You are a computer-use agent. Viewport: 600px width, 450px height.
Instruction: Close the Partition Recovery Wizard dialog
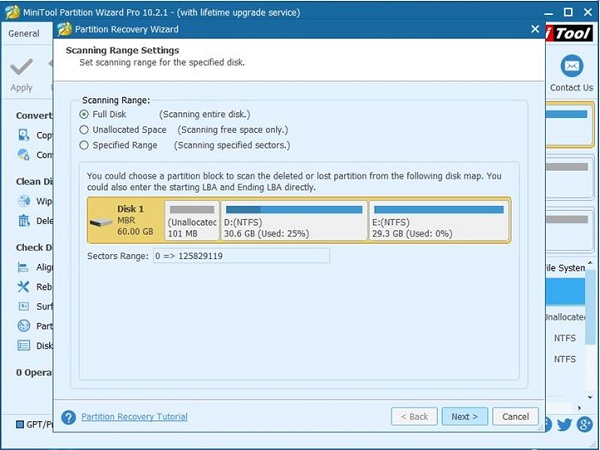pyautogui.click(x=535, y=29)
